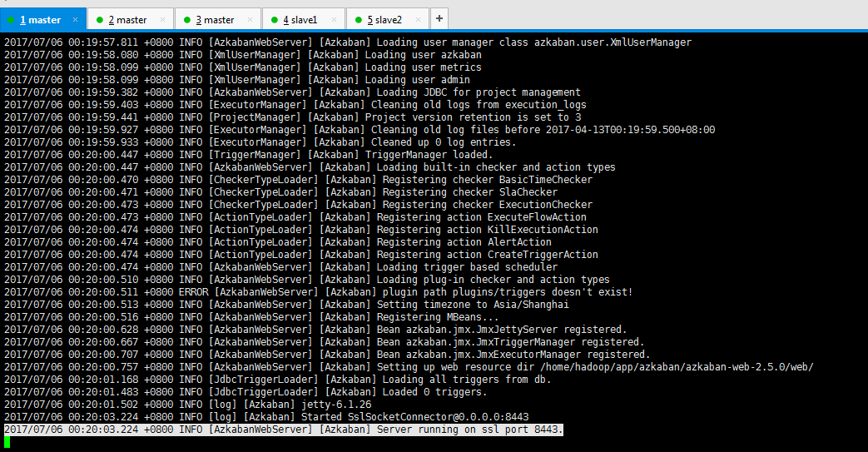The height and width of the screenshot is (452, 868).
Task: Click 'Registering checker SlaChecker' line
Action: 470,191
